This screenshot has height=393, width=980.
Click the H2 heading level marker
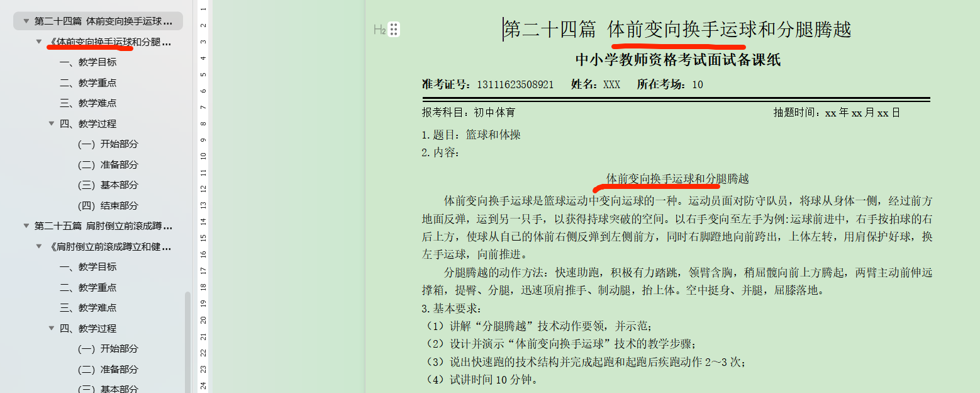(379, 30)
